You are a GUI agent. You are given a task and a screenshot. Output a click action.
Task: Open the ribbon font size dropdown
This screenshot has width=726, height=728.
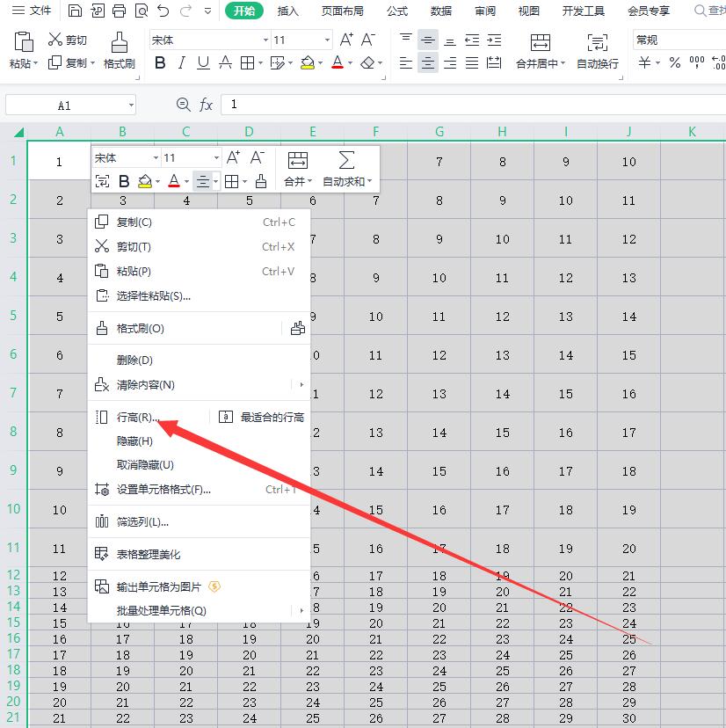(327, 40)
